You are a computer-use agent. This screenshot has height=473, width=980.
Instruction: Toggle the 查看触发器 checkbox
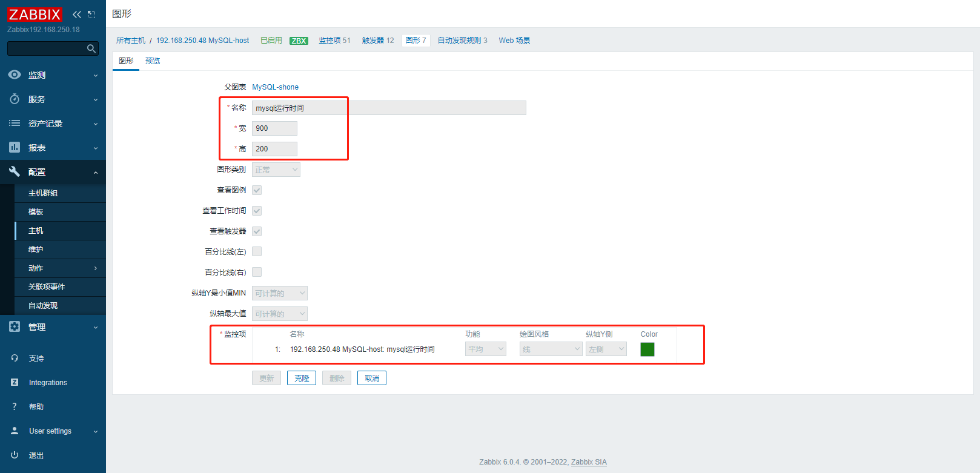tap(257, 231)
